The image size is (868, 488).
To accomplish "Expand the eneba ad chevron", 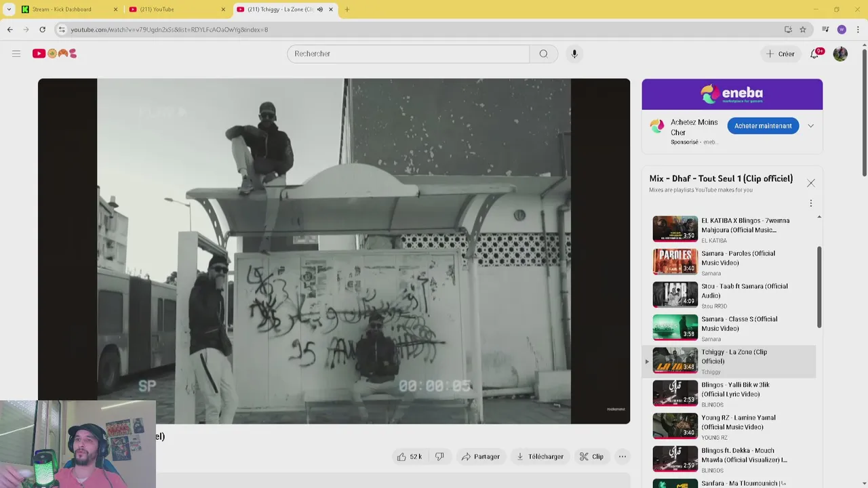I will coord(810,125).
